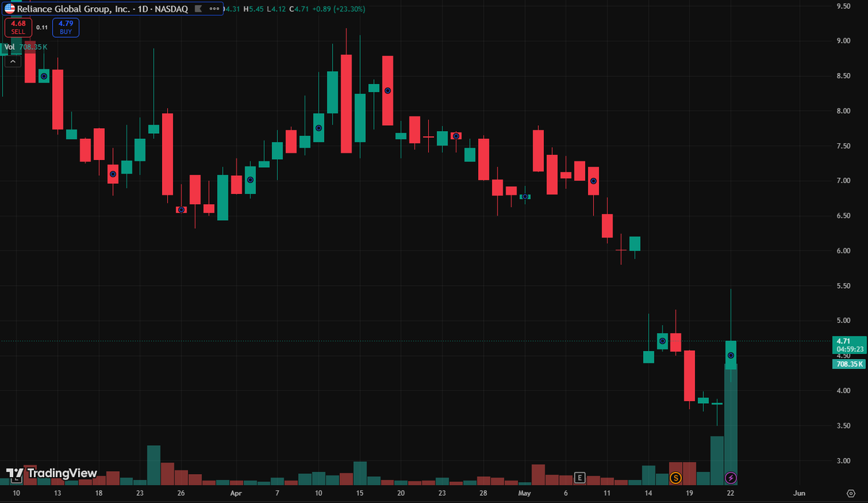868x503 pixels.
Task: Click the spread value 0.11
Action: point(42,28)
